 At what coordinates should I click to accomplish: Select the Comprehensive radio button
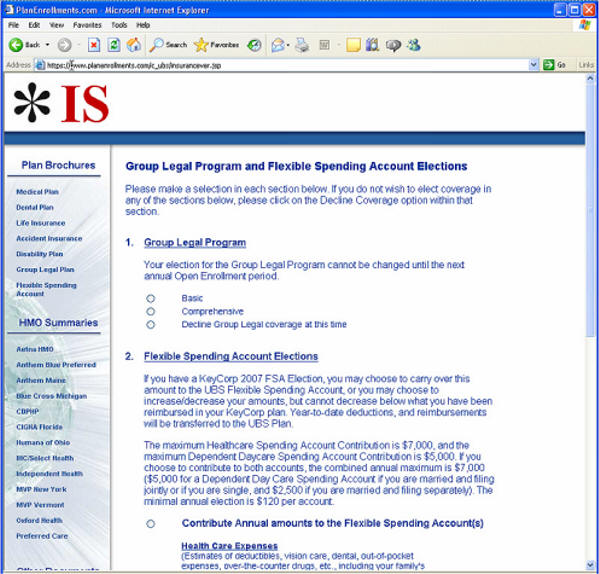[x=151, y=312]
